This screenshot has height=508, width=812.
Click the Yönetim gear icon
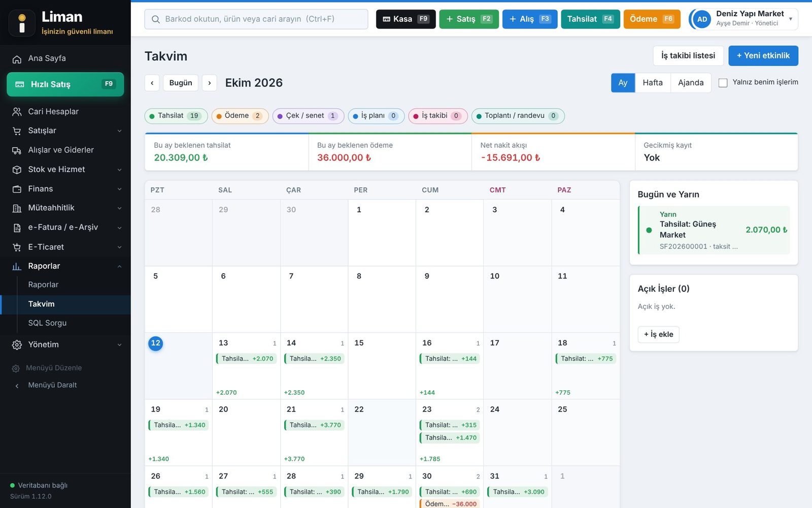coord(17,345)
